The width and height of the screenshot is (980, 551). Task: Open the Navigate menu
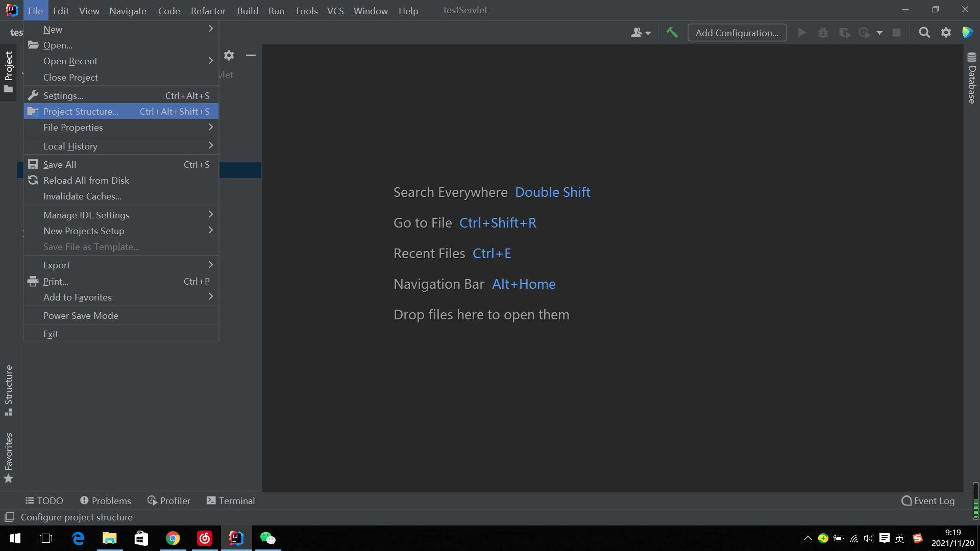click(128, 11)
